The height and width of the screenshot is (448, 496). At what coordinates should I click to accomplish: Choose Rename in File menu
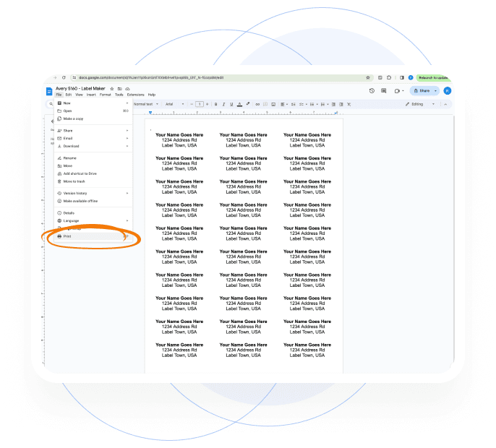coord(93,158)
